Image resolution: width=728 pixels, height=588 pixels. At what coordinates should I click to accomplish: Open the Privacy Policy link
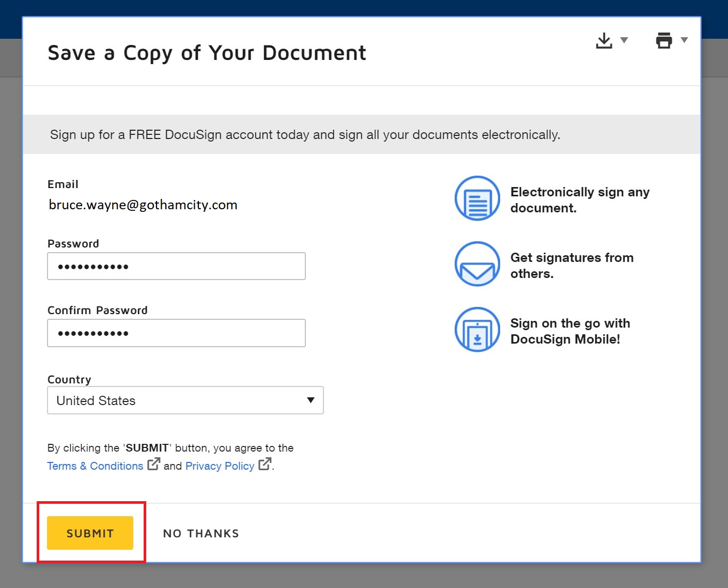pyautogui.click(x=220, y=466)
